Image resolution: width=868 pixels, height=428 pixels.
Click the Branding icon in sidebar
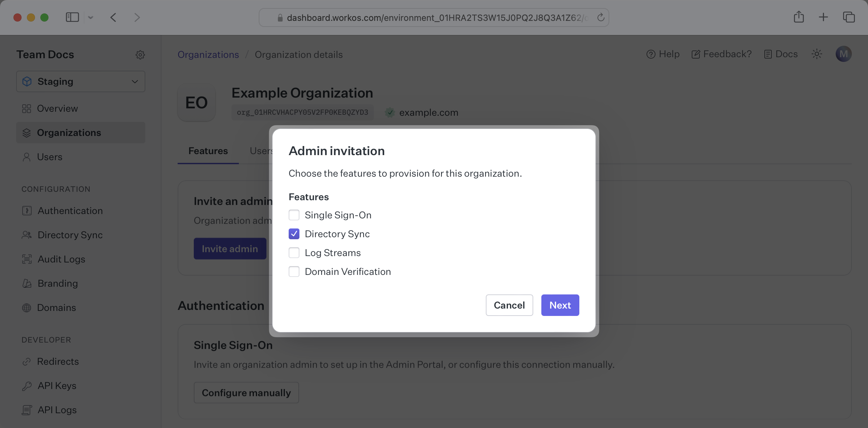(x=27, y=284)
